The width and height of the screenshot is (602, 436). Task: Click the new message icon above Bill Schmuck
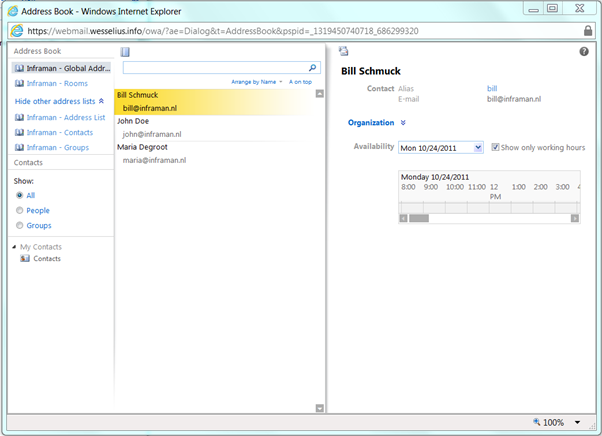point(344,52)
